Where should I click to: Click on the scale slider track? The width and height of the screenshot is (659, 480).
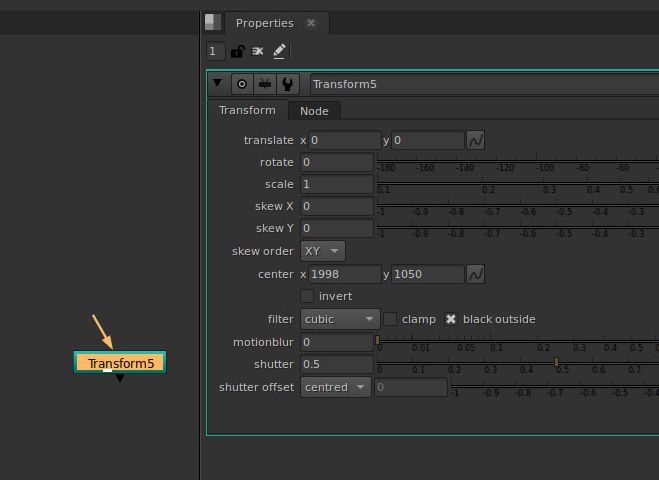[x=518, y=183]
